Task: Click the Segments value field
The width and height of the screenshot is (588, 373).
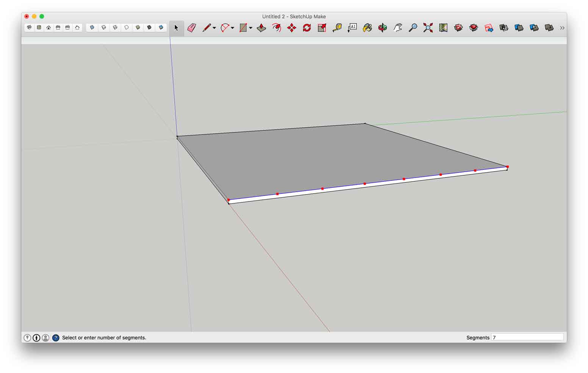Action: pyautogui.click(x=527, y=337)
